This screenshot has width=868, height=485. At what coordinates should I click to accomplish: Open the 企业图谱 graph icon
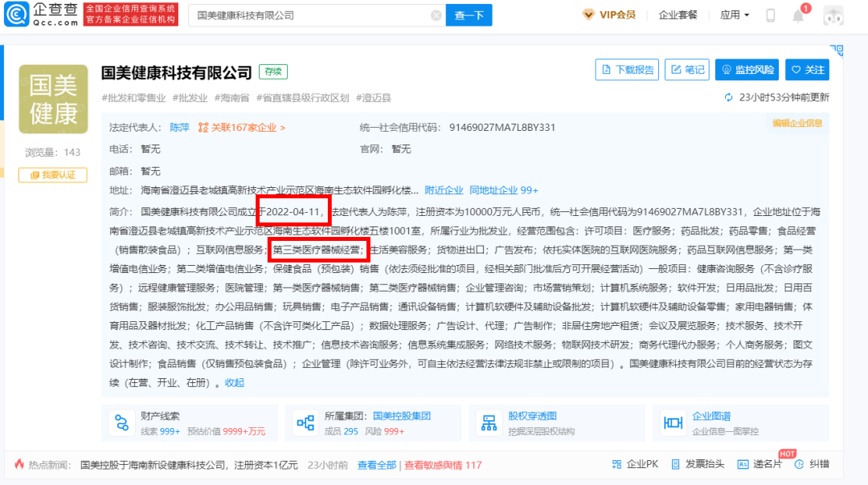tap(671, 422)
